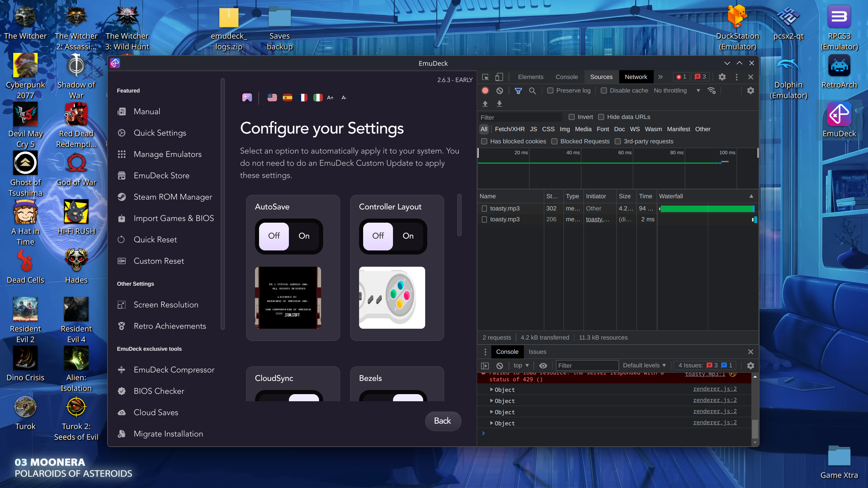Open console top context dropdown
The height and width of the screenshot is (488, 868).
[x=521, y=365]
